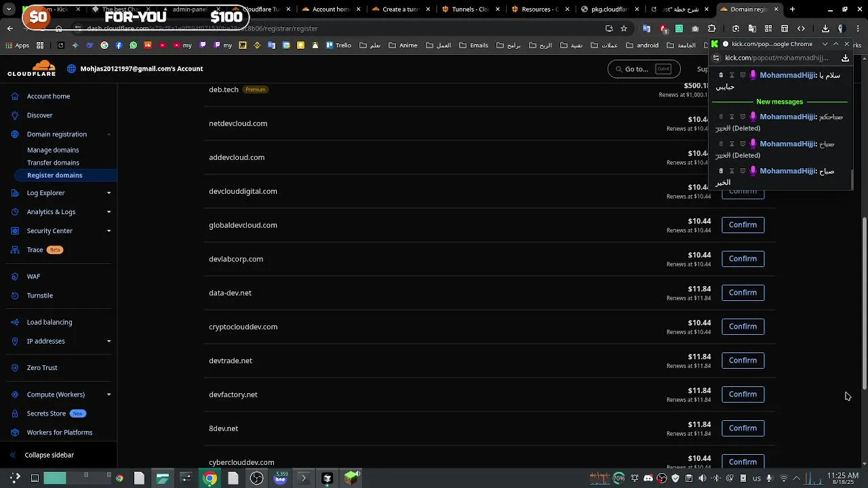Click MohammadHijji username in last chat message
Viewport: 868px width, 488px height.
pyautogui.click(x=787, y=171)
